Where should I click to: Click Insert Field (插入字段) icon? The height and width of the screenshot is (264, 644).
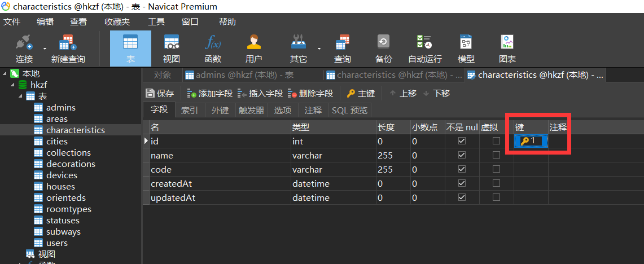242,94
